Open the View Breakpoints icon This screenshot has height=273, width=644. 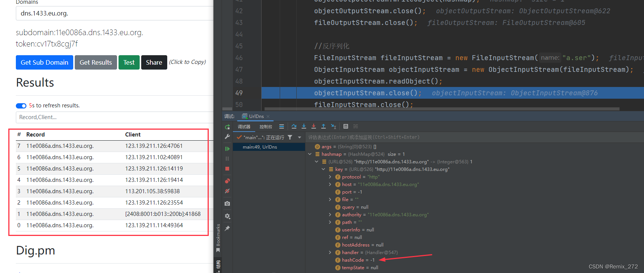coord(227,181)
